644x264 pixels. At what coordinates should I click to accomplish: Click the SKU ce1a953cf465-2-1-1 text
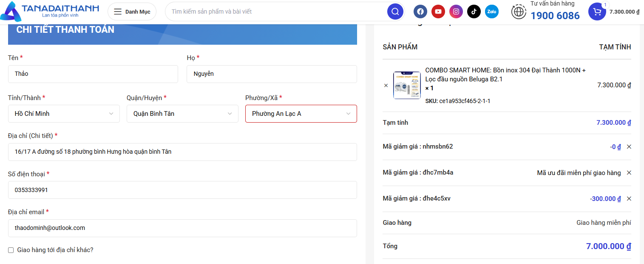pos(458,101)
